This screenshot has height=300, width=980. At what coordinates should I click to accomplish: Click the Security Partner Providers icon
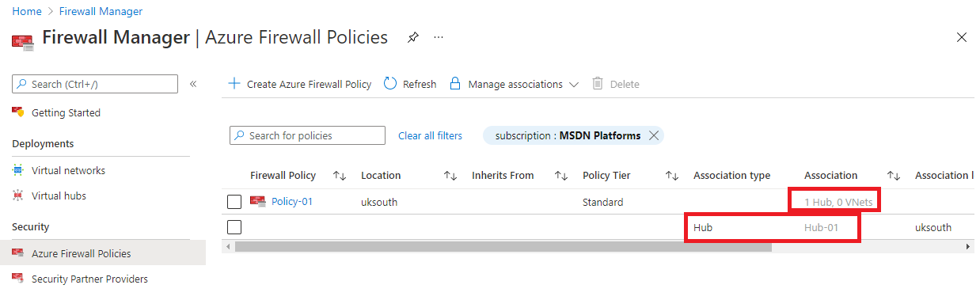[18, 279]
